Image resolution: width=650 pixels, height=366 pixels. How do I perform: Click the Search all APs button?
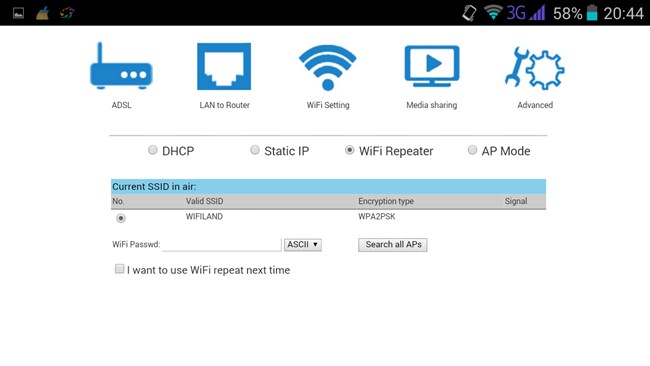[x=393, y=245]
